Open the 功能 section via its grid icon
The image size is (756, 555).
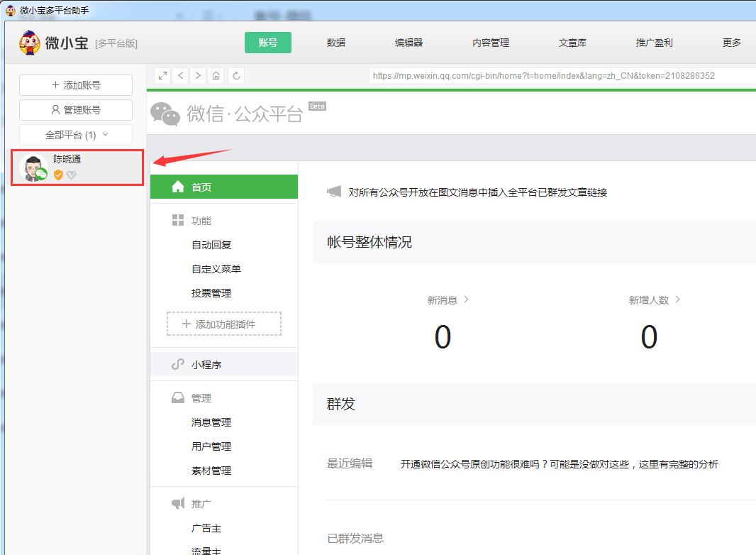point(177,220)
